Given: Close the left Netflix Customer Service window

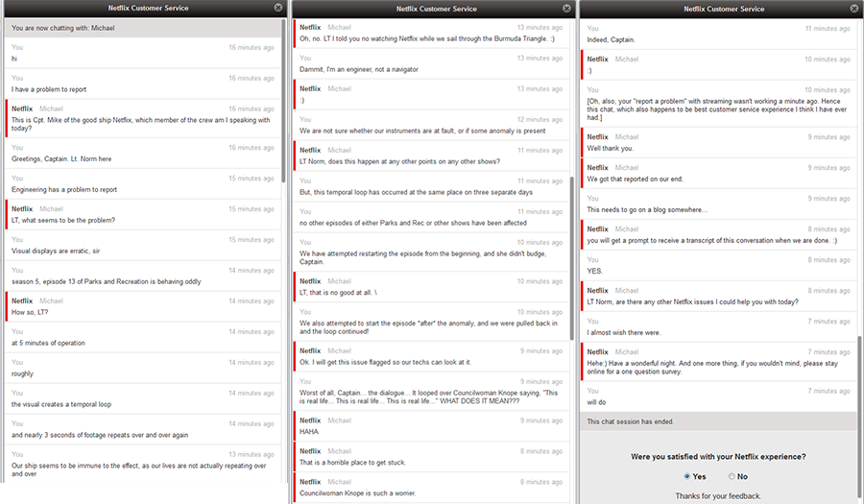Looking at the screenshot, I should pyautogui.click(x=278, y=8).
